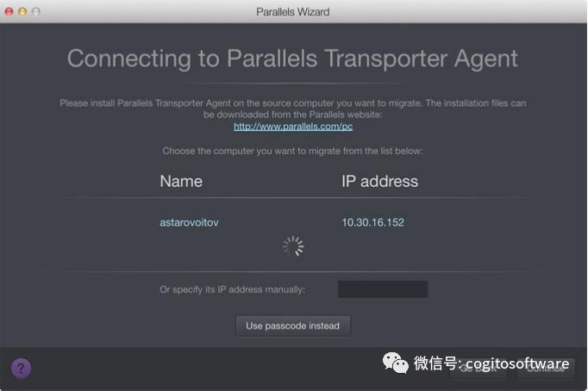Select the 10.30.16.152 IP address entry
588x391 pixels.
click(x=372, y=222)
